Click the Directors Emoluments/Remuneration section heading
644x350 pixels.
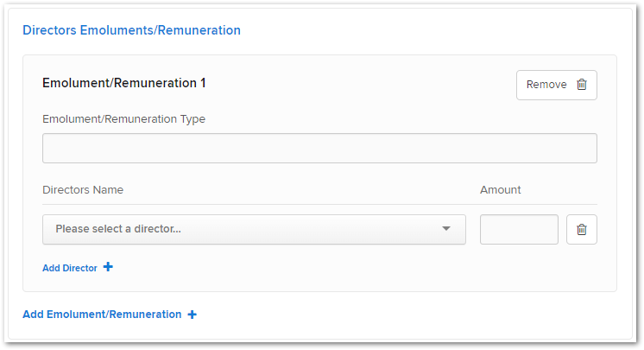131,30
